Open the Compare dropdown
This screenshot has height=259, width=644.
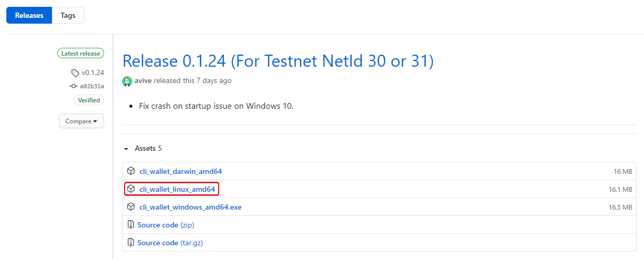81,121
